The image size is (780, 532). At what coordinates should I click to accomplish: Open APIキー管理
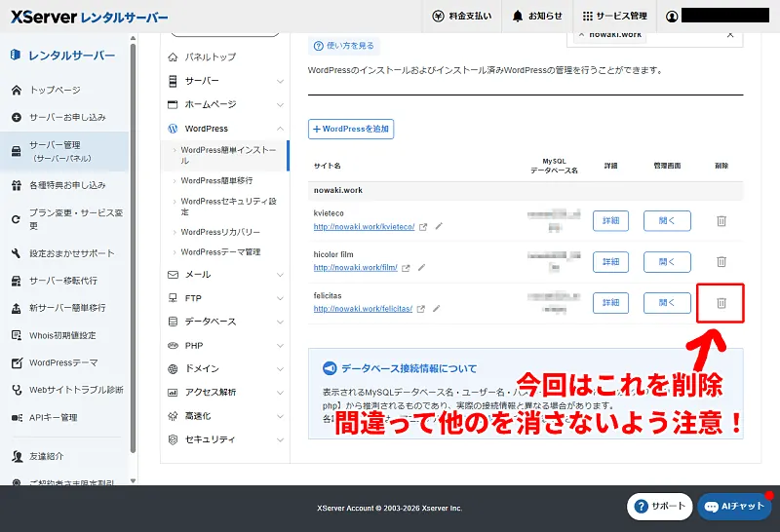click(45, 418)
